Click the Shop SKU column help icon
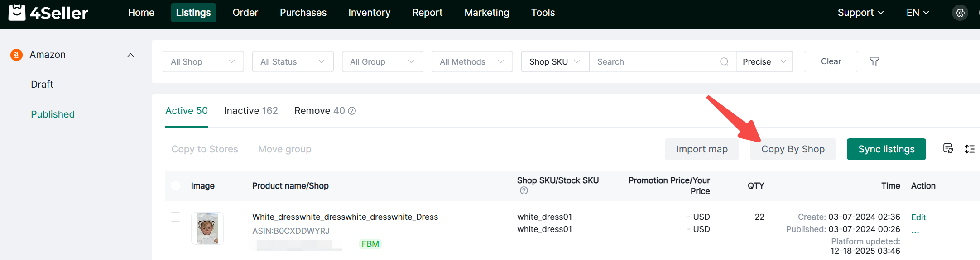Image resolution: width=980 pixels, height=260 pixels. pos(524,191)
